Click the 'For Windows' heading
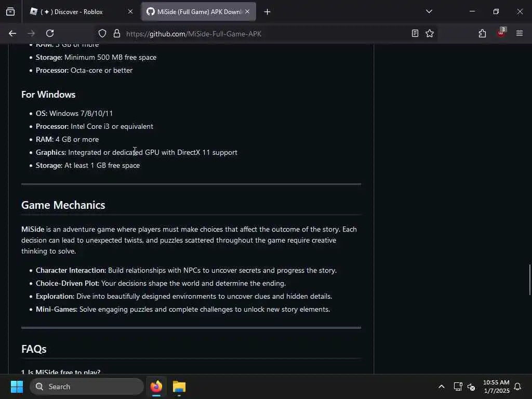532x399 pixels. [x=48, y=95]
